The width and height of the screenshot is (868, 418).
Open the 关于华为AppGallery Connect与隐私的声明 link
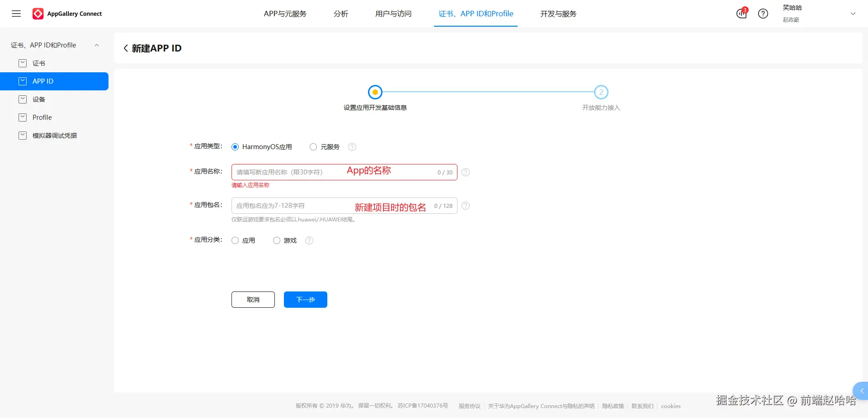[541, 406]
